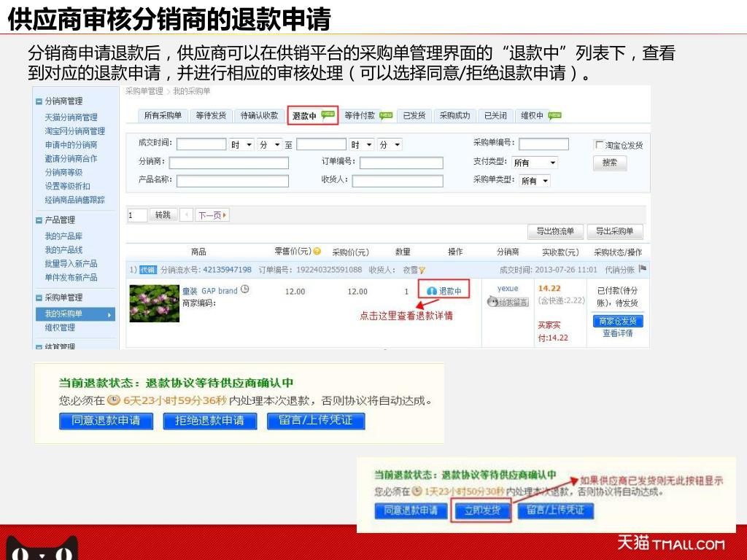Viewport: 747px width, 560px height.
Task: Click the 搜索 button
Action: (610, 163)
